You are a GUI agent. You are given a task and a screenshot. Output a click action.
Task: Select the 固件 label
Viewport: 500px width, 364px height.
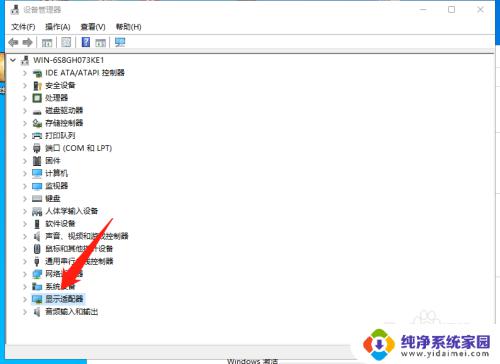pyautogui.click(x=53, y=161)
